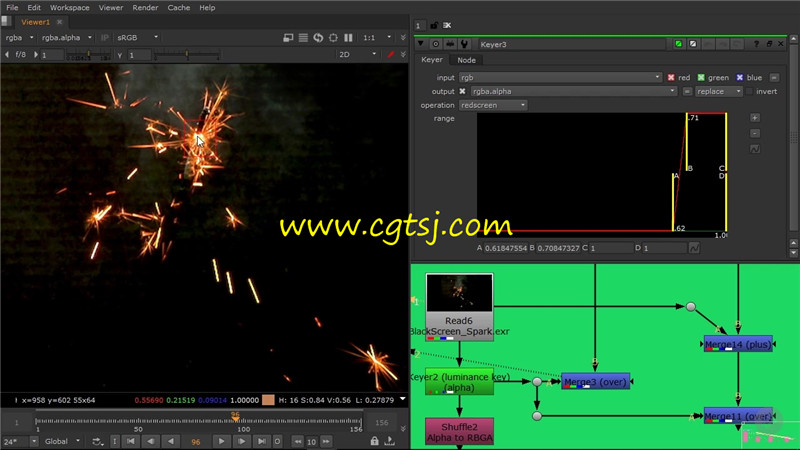Go to last frame
Image resolution: width=800 pixels, height=450 pixels.
262,441
